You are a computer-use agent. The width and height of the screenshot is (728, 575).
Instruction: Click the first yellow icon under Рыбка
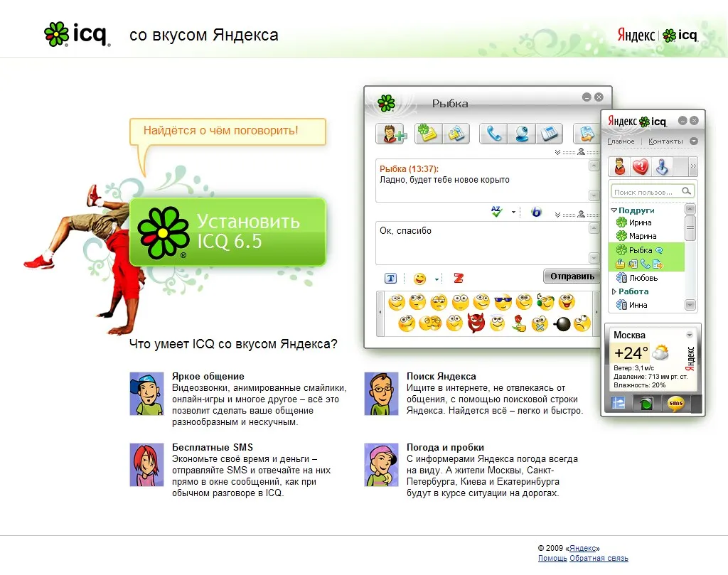point(620,264)
